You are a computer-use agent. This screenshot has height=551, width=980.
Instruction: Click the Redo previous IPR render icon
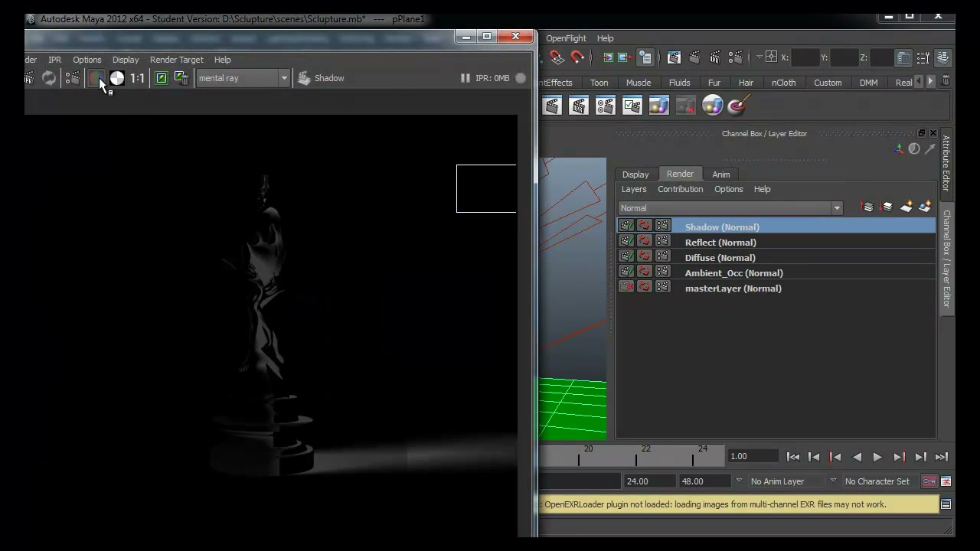click(x=29, y=78)
